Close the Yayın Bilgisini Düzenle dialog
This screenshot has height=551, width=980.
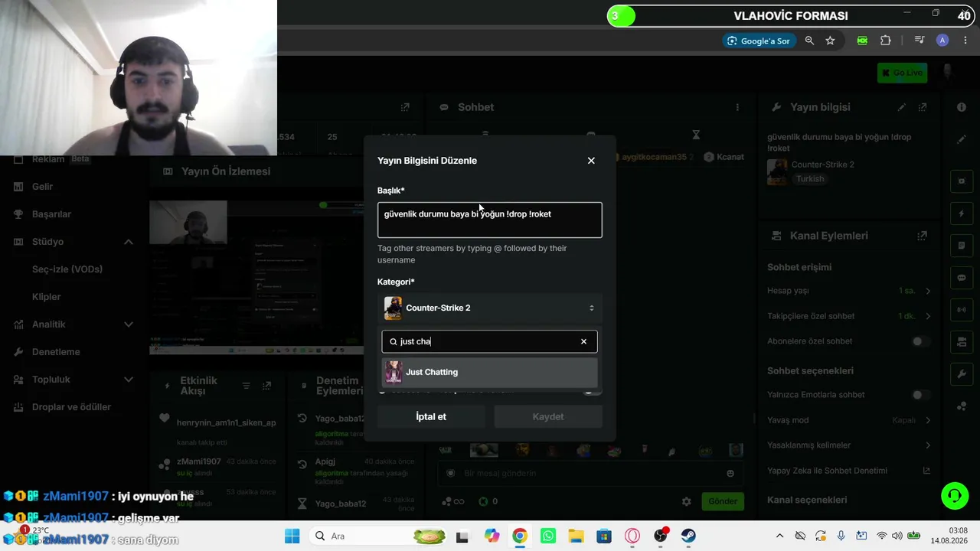(591, 161)
